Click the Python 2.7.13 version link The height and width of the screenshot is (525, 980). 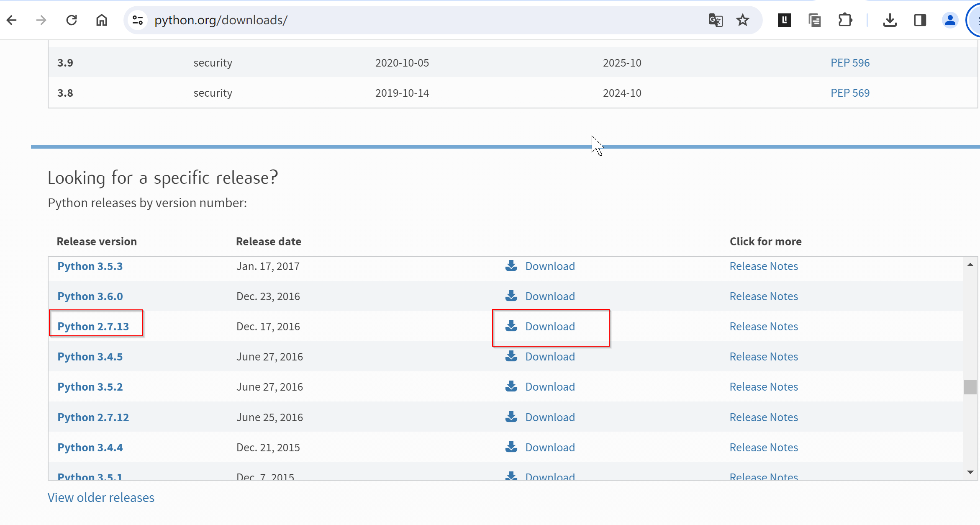(x=92, y=325)
